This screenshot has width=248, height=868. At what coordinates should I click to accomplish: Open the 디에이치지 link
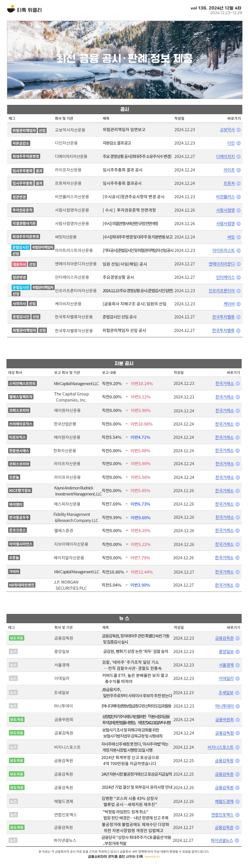(x=225, y=157)
